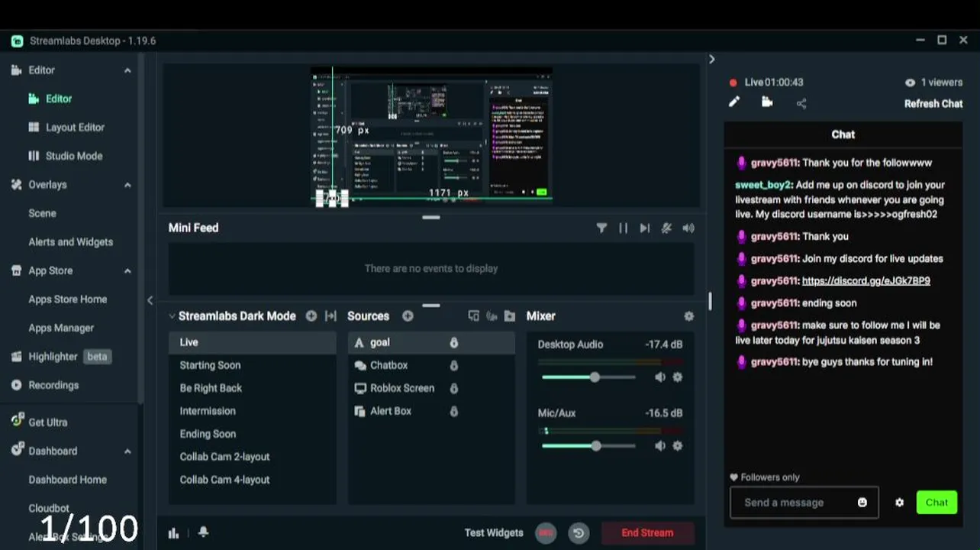Mute event alerts in Mini Feed

click(666, 228)
